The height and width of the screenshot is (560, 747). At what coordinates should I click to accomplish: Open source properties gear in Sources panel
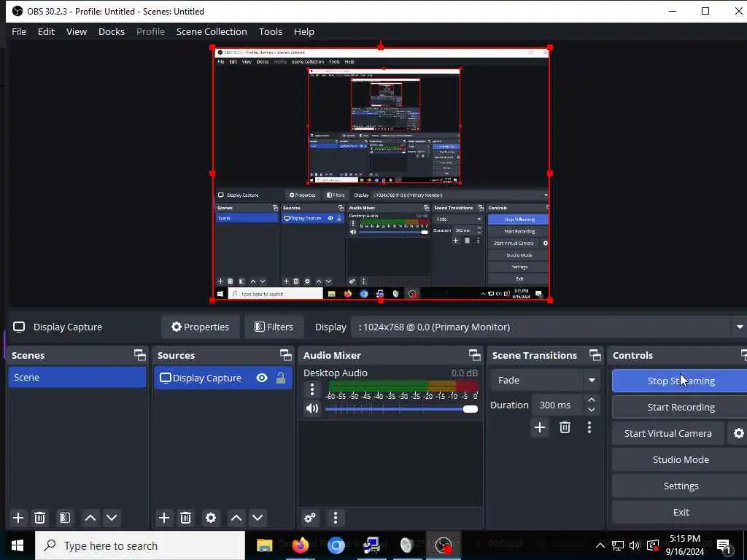[x=211, y=518]
